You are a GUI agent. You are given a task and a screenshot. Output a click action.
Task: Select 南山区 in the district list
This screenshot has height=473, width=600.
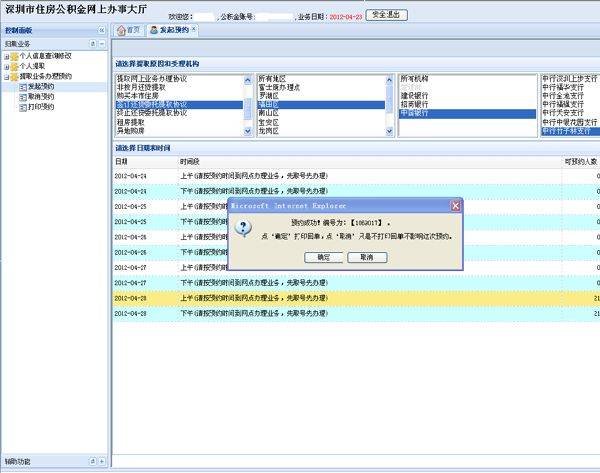[x=271, y=113]
